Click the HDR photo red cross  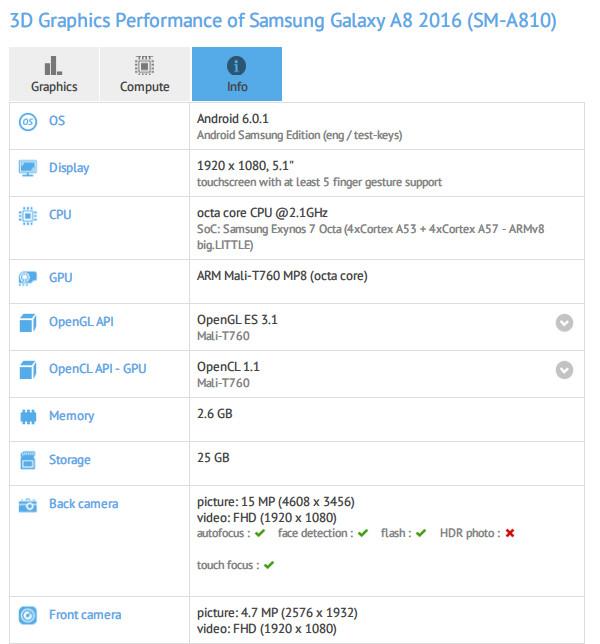510,533
